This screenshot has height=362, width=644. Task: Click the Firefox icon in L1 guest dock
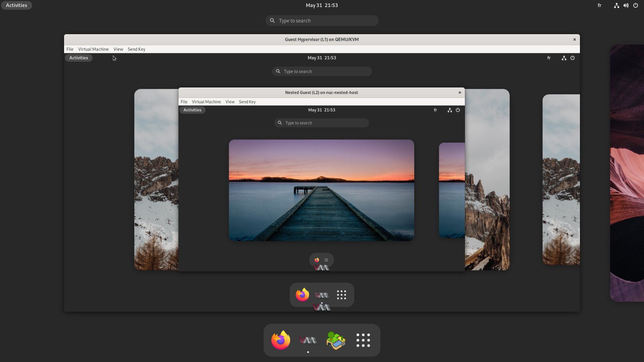click(302, 294)
